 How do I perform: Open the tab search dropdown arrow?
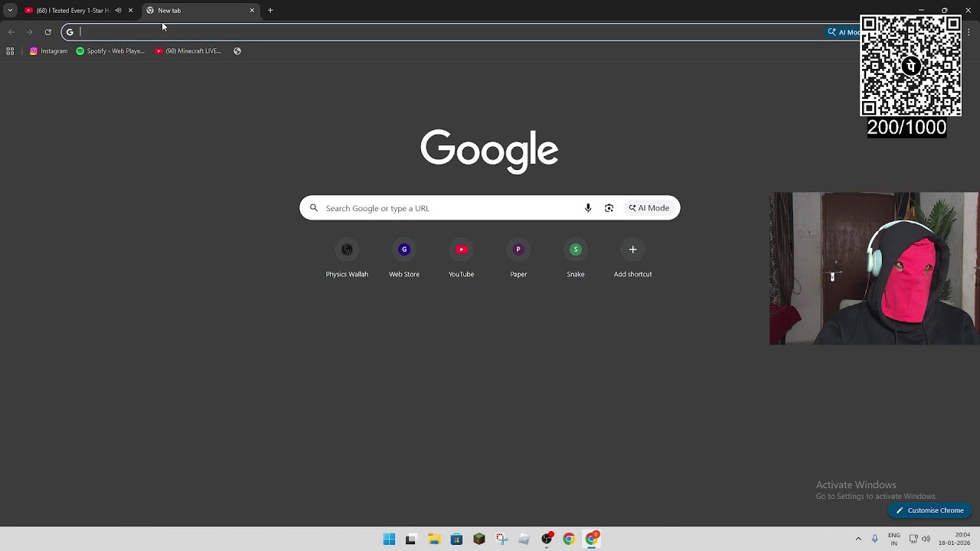(10, 11)
